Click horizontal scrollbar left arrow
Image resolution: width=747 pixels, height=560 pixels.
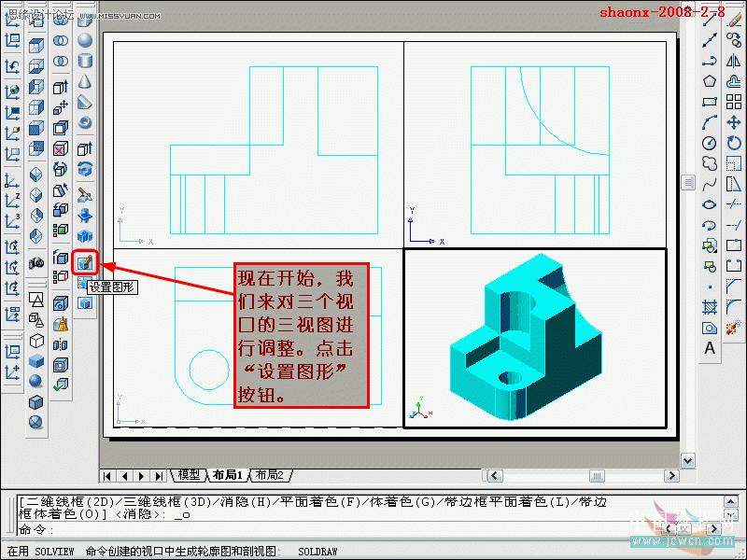[495, 476]
